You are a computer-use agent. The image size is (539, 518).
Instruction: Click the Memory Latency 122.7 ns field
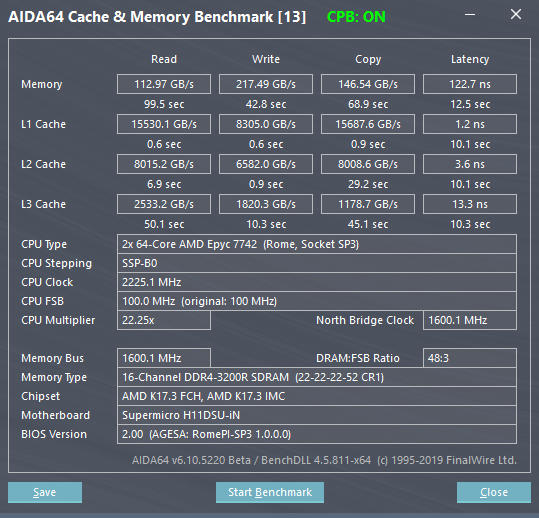470,84
